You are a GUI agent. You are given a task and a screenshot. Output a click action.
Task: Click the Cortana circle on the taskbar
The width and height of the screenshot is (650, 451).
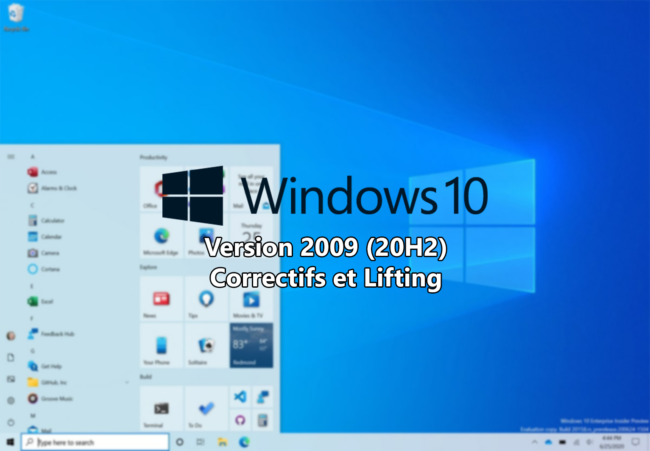coord(179,442)
